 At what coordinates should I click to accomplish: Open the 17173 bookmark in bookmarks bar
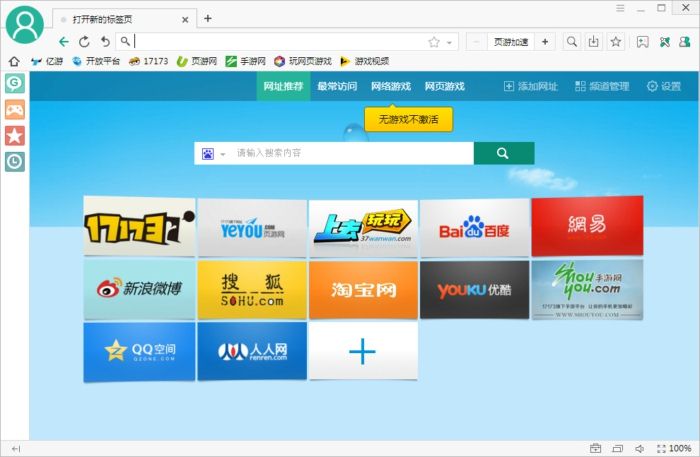[x=148, y=61]
